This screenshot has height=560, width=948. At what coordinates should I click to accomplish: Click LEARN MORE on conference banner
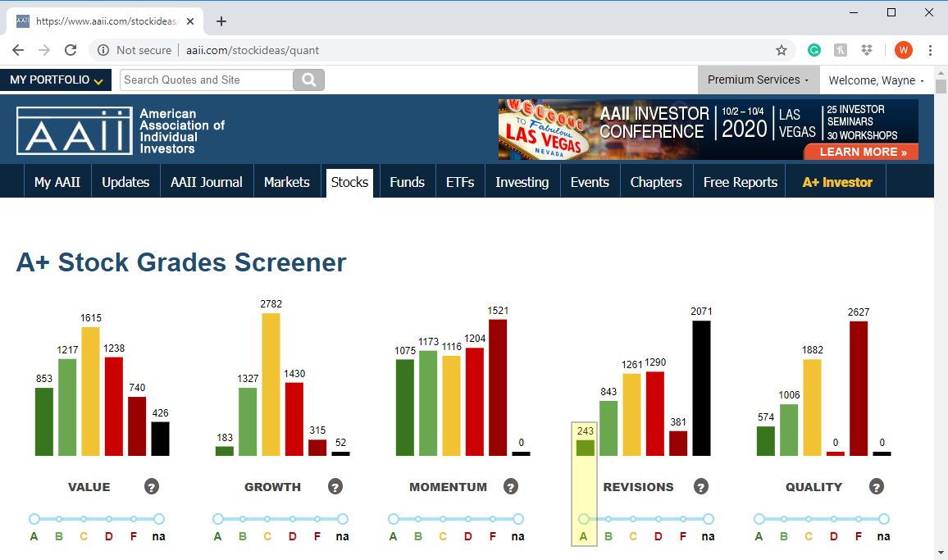tap(863, 152)
